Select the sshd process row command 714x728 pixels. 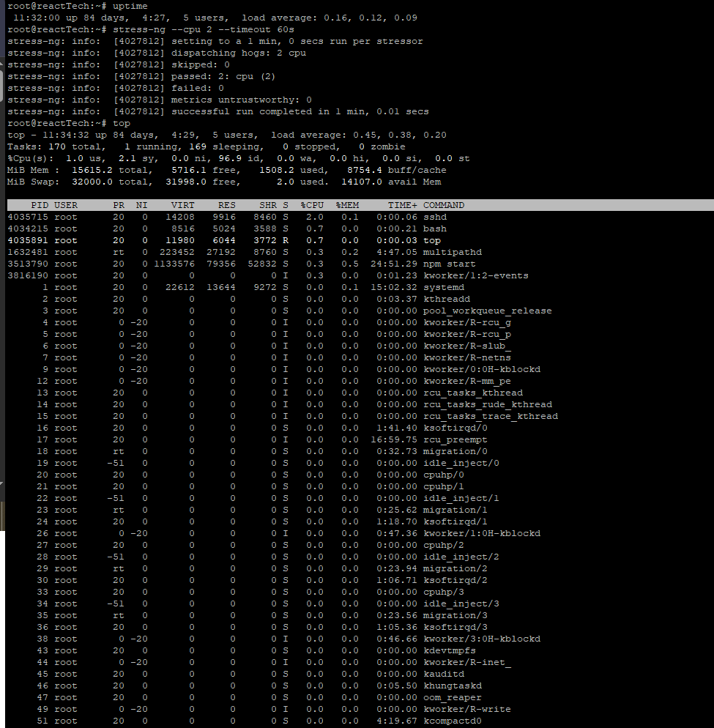click(435, 217)
